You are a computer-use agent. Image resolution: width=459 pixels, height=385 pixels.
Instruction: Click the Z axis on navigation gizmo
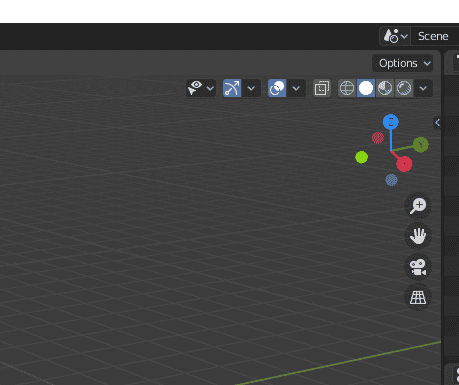pos(391,122)
